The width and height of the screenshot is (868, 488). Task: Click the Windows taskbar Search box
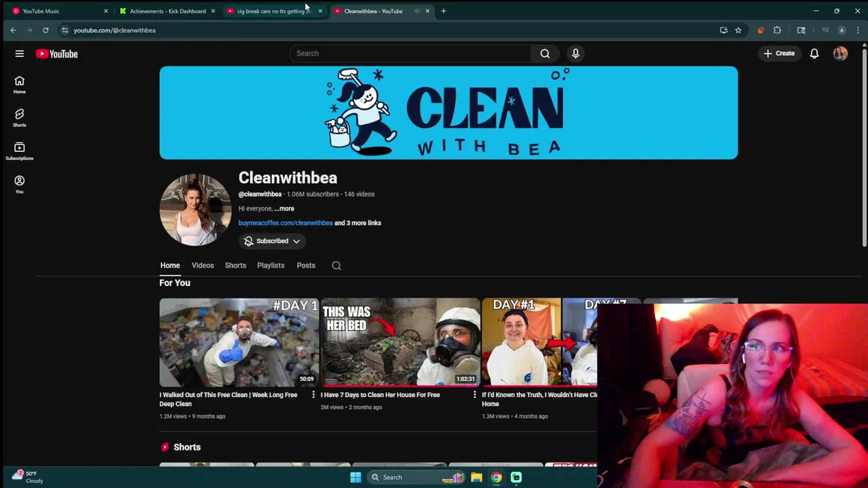(415, 477)
